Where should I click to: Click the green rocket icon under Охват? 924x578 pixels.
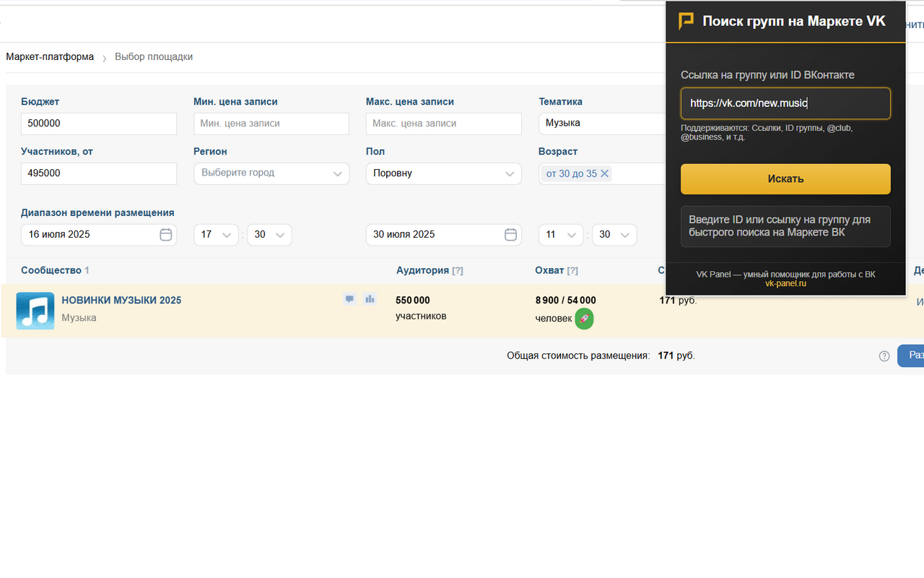(584, 319)
